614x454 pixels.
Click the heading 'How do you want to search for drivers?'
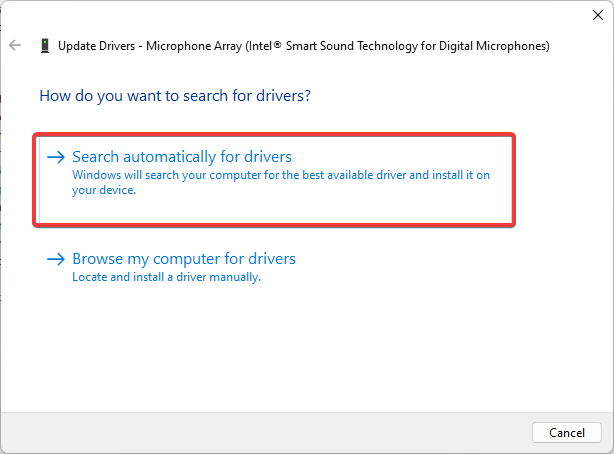(x=175, y=96)
